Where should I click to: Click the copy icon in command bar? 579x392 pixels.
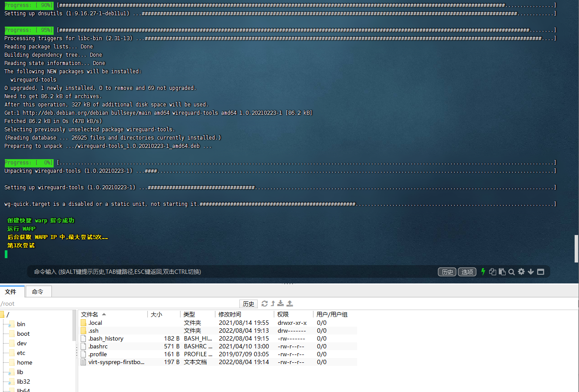(493, 272)
